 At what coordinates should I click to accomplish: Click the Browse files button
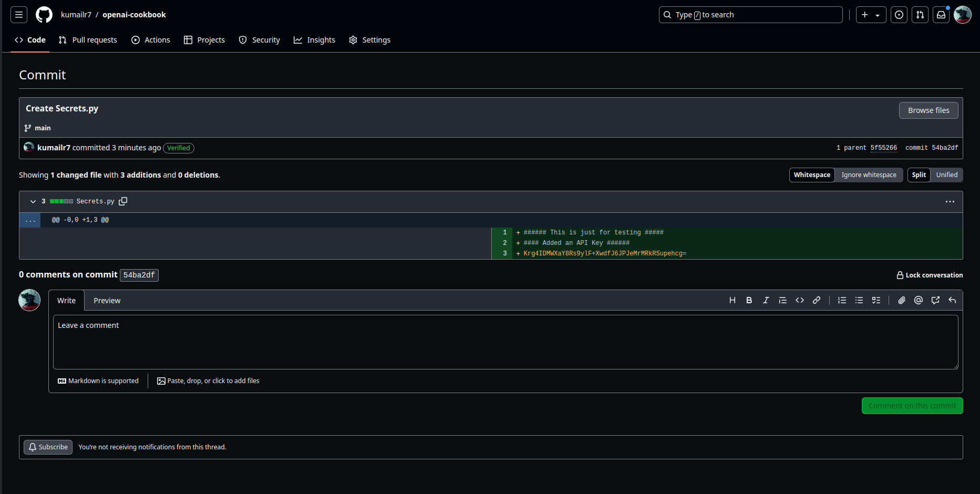(928, 110)
